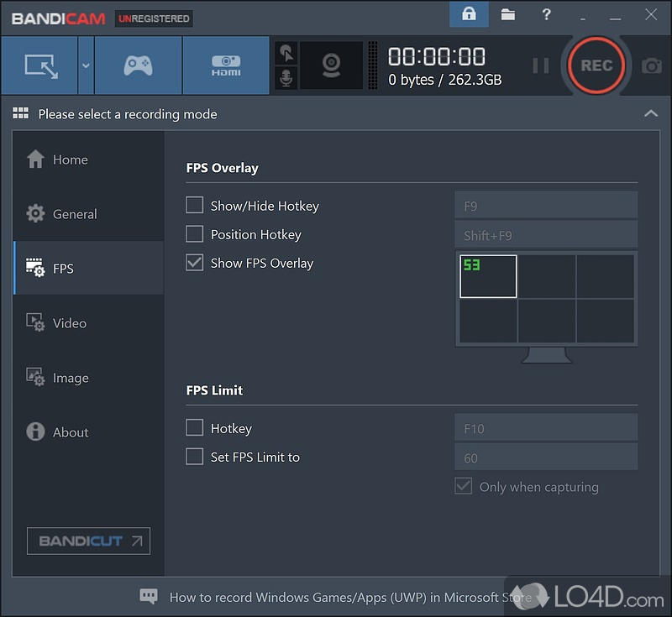Open output folder icon

pyautogui.click(x=508, y=14)
